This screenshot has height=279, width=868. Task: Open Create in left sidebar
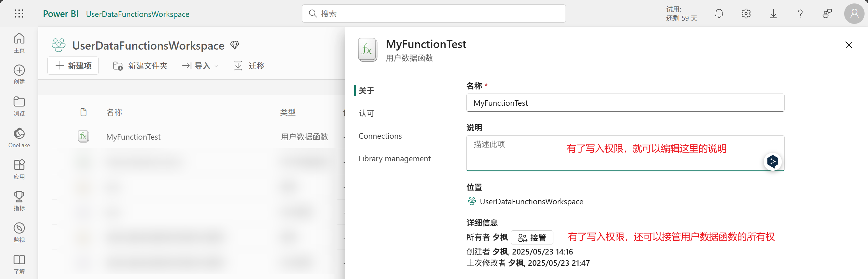(19, 74)
